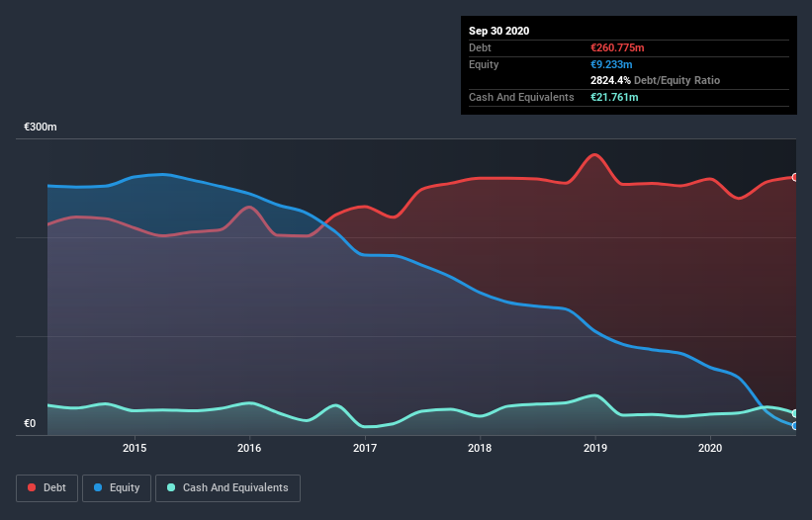
Task: Click the red Debt legend dot
Action: [x=32, y=487]
